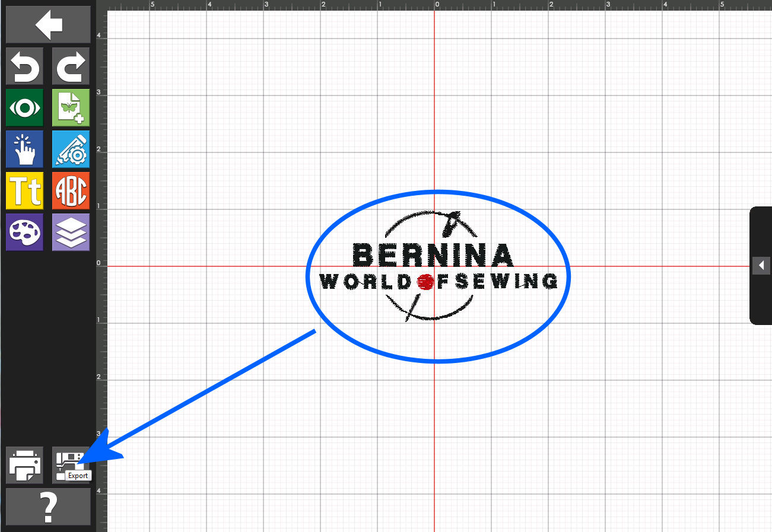Open the color palette tool
The width and height of the screenshot is (772, 532).
point(24,232)
